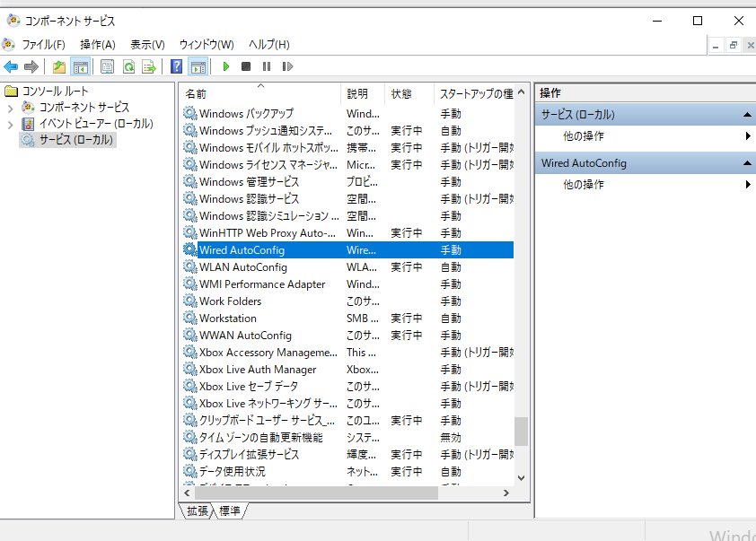This screenshot has width=756, height=541.
Task: Expand the コンポーネント サービス tree node
Action: point(11,108)
